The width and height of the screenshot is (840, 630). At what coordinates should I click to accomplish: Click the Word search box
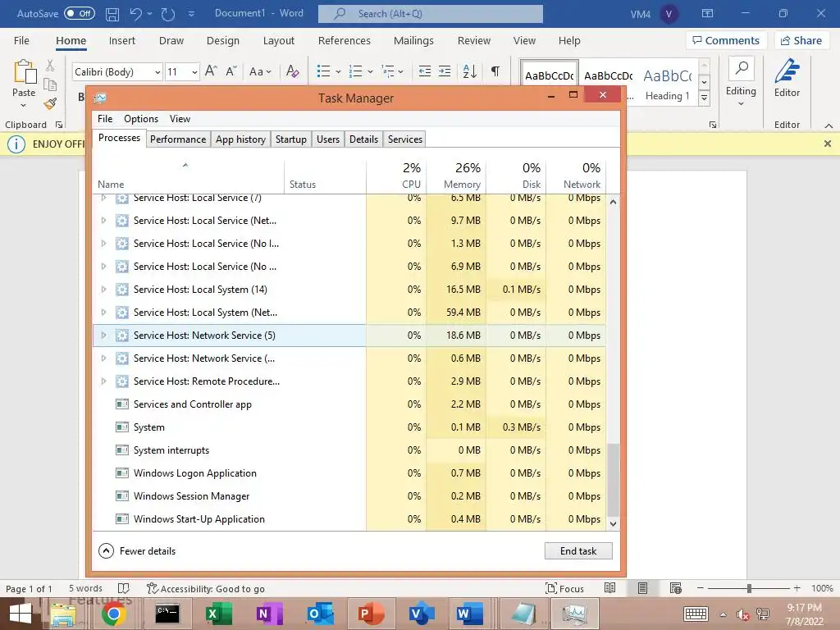(x=430, y=14)
